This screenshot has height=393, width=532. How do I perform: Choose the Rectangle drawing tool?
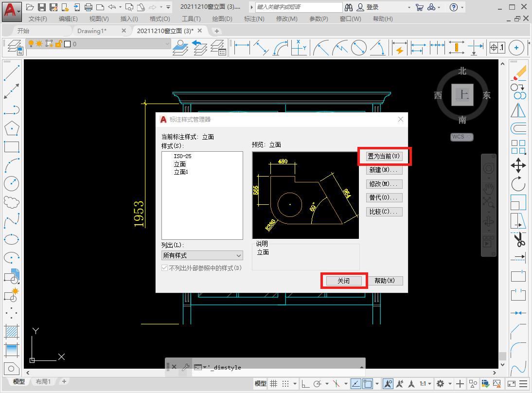coord(11,147)
